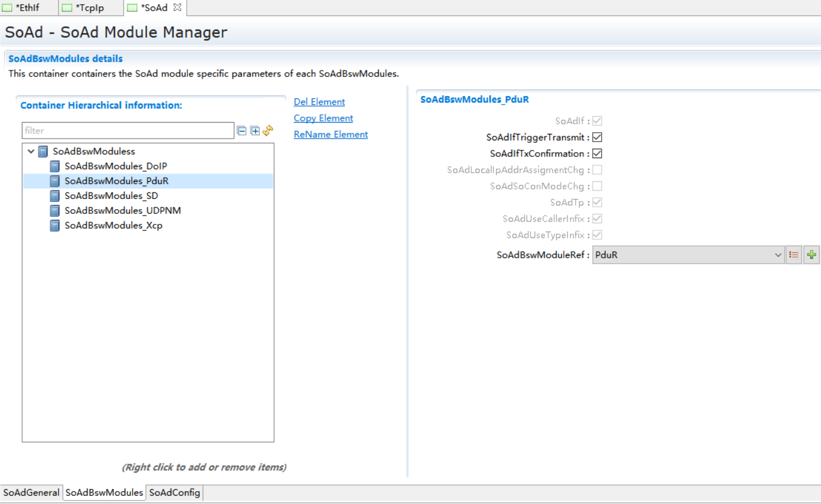
Task: Open the SoAdConfig bottom tab
Action: click(x=174, y=493)
